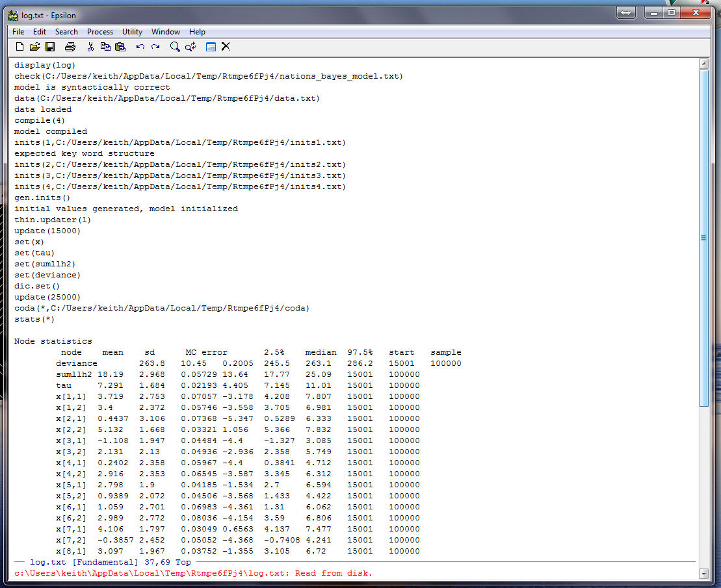Click the scrollbar down arrow
The width and height of the screenshot is (721, 588).
[x=703, y=573]
